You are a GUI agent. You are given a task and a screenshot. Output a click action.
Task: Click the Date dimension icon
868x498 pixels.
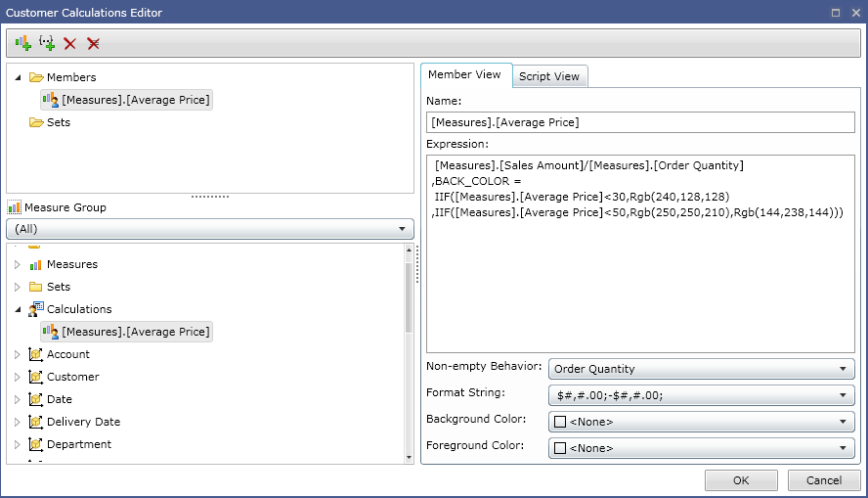pyautogui.click(x=35, y=399)
